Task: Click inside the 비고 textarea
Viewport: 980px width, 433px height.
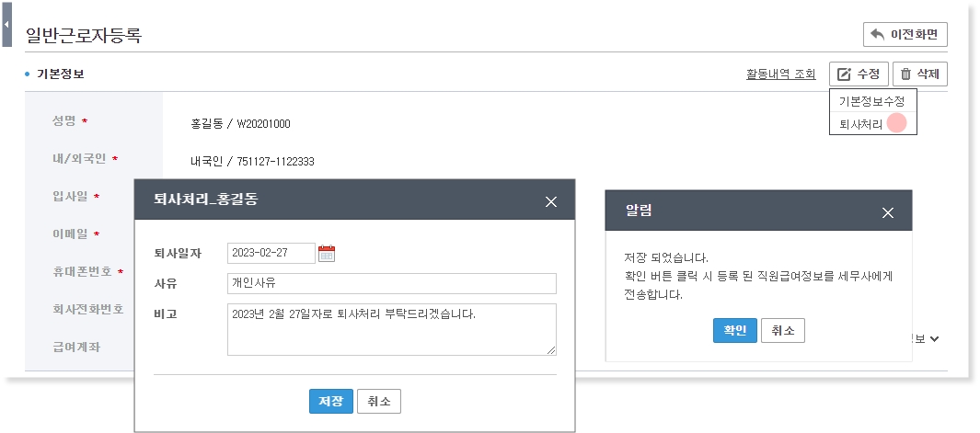Action: click(x=391, y=329)
